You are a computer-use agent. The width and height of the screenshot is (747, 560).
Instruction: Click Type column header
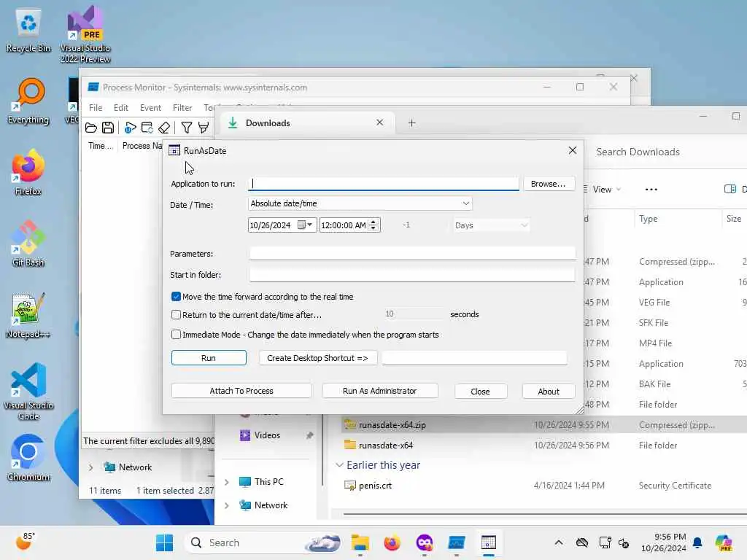[649, 219]
